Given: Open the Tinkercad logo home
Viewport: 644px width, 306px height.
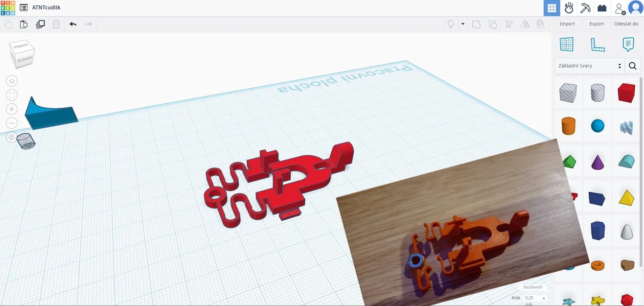Looking at the screenshot, I should [x=8, y=8].
